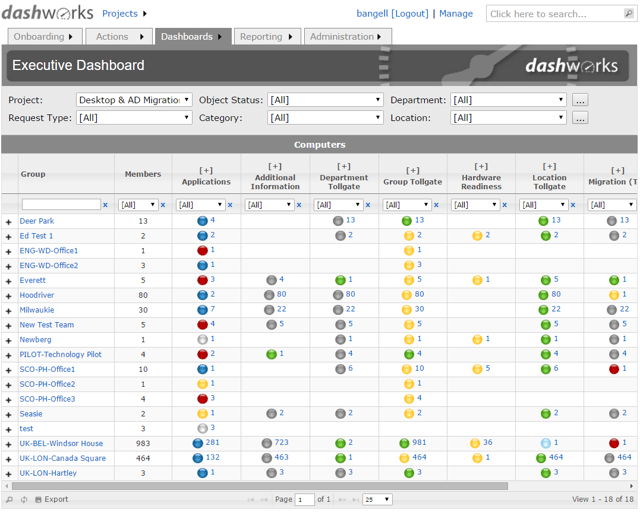
Task: Click the find magnifier icon in the grid footer
Action: tap(10, 499)
